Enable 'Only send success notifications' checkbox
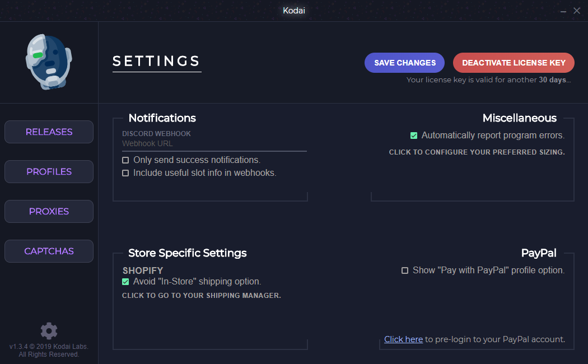Screen dimensions: 588x364 click(125, 160)
